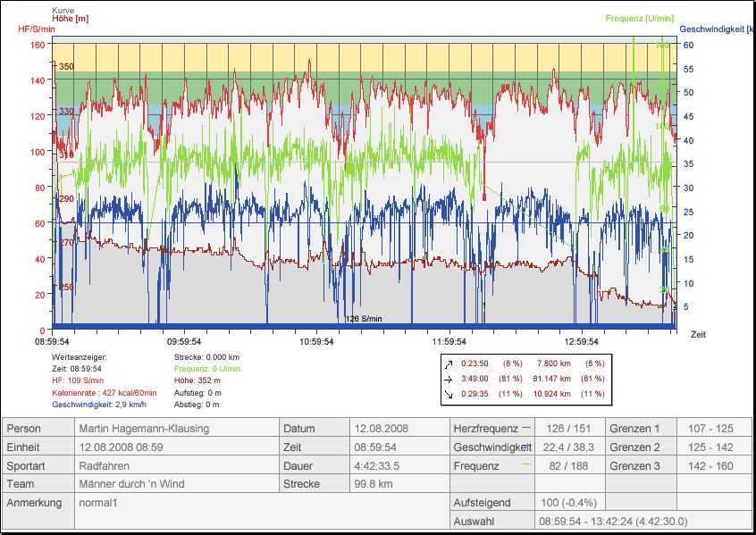Click the flat arrow icon in summary box
The height and width of the screenshot is (535, 756).
coord(449,379)
